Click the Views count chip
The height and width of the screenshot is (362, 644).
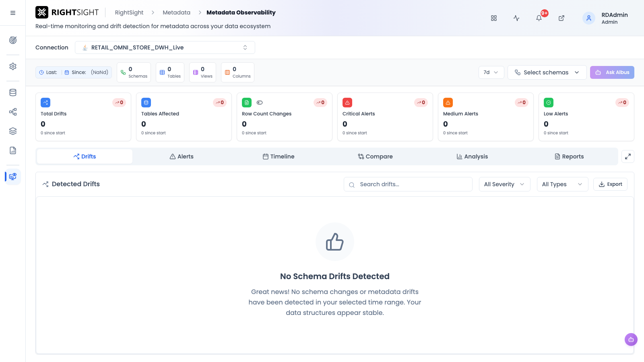[x=202, y=72]
